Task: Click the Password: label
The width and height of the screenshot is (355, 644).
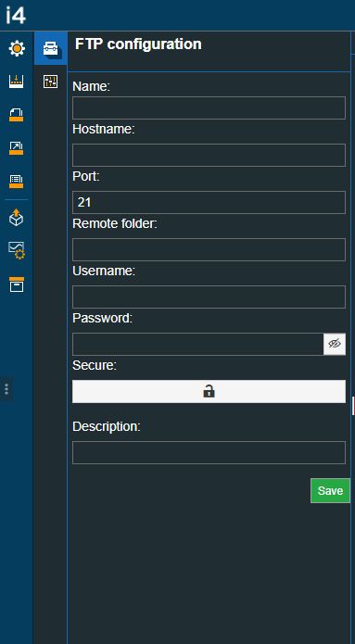Action: point(102,319)
